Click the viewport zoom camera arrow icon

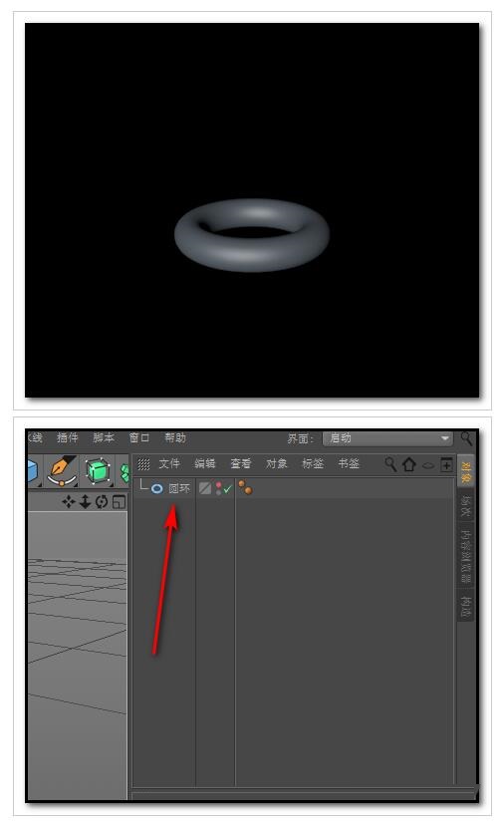point(85,501)
